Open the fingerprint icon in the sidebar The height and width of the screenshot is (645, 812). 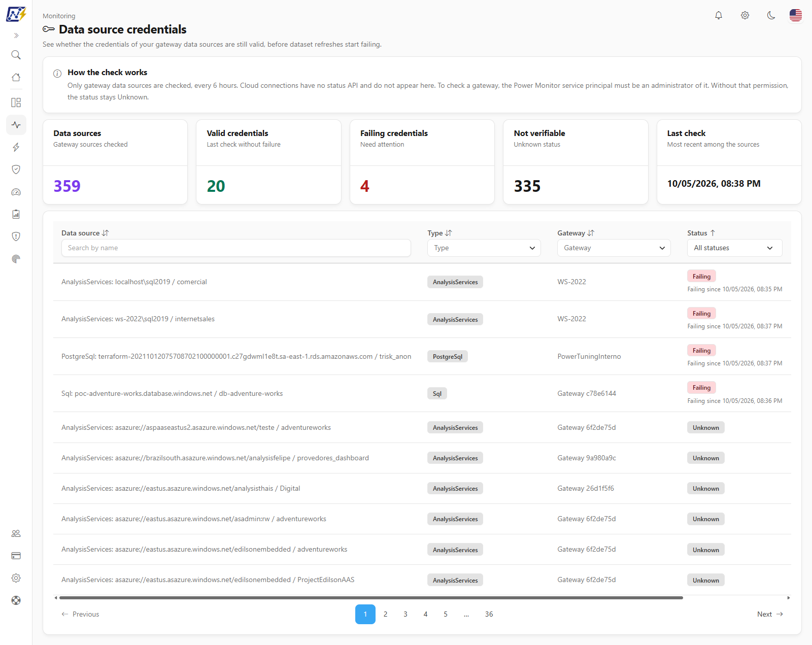click(x=16, y=259)
